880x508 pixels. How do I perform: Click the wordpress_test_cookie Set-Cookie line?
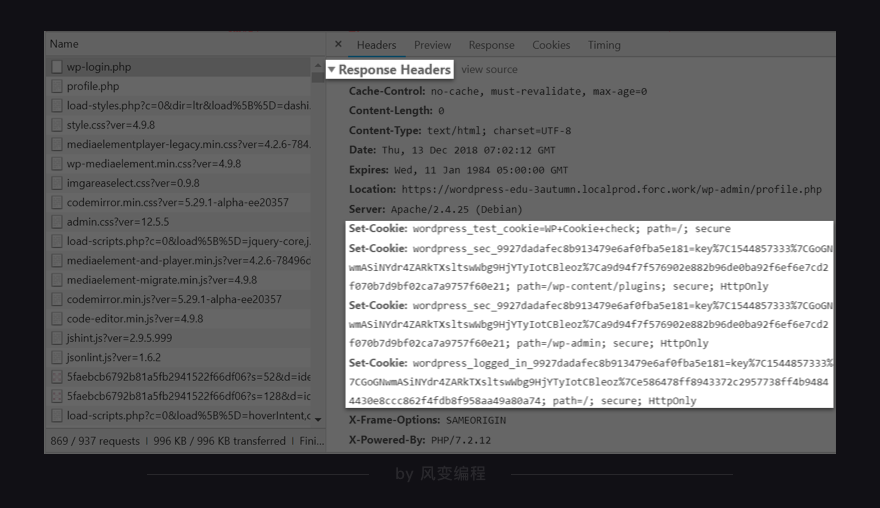539,228
